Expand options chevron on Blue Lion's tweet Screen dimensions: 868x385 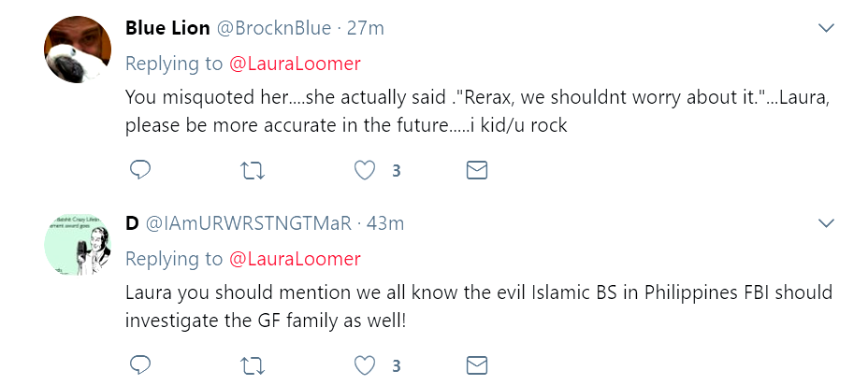coord(826,29)
